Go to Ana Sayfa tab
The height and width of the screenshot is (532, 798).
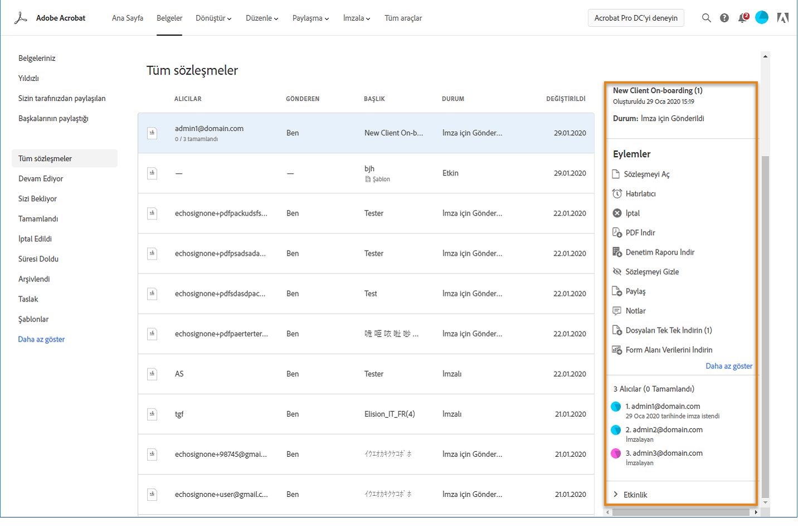pyautogui.click(x=128, y=18)
